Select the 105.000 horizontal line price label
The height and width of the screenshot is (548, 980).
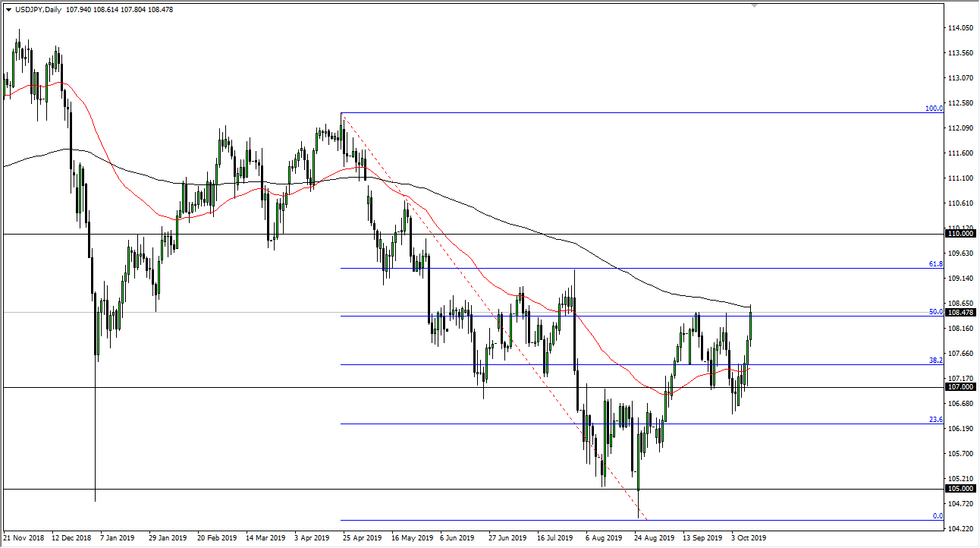pos(960,490)
